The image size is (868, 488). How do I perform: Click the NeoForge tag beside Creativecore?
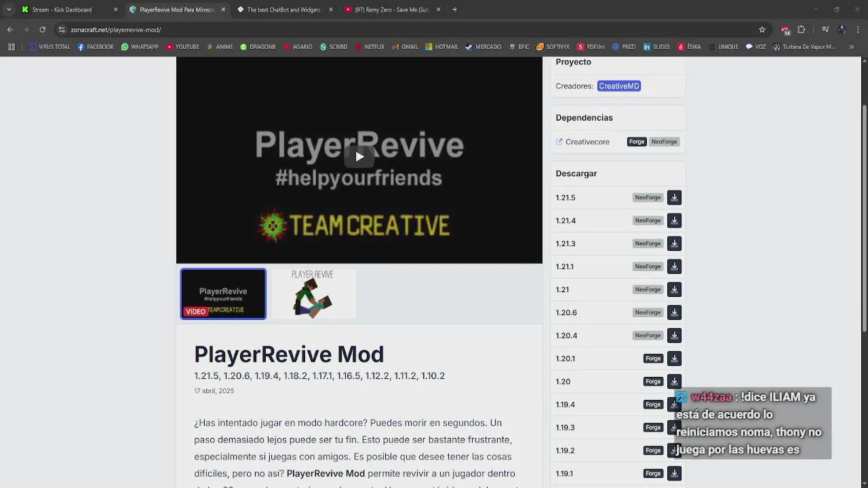point(664,142)
